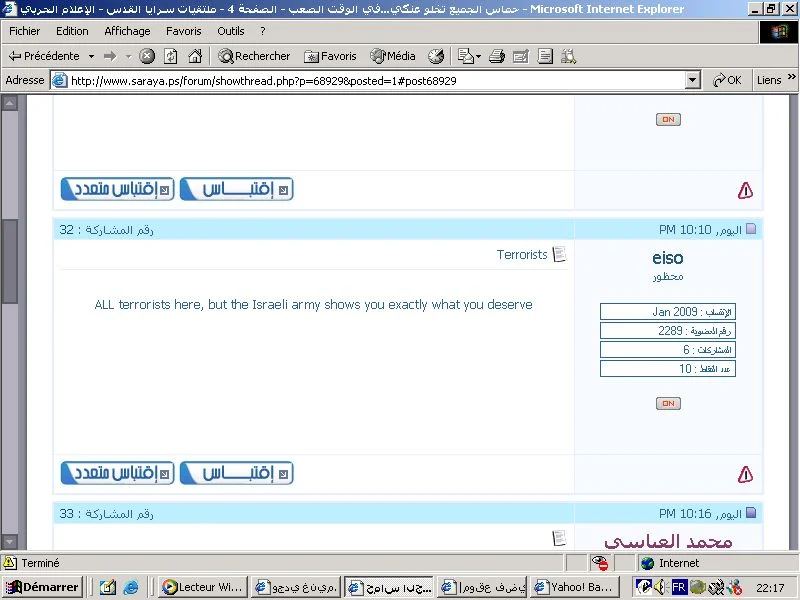
Task: Click the OK go button beside address bar
Action: click(x=727, y=80)
